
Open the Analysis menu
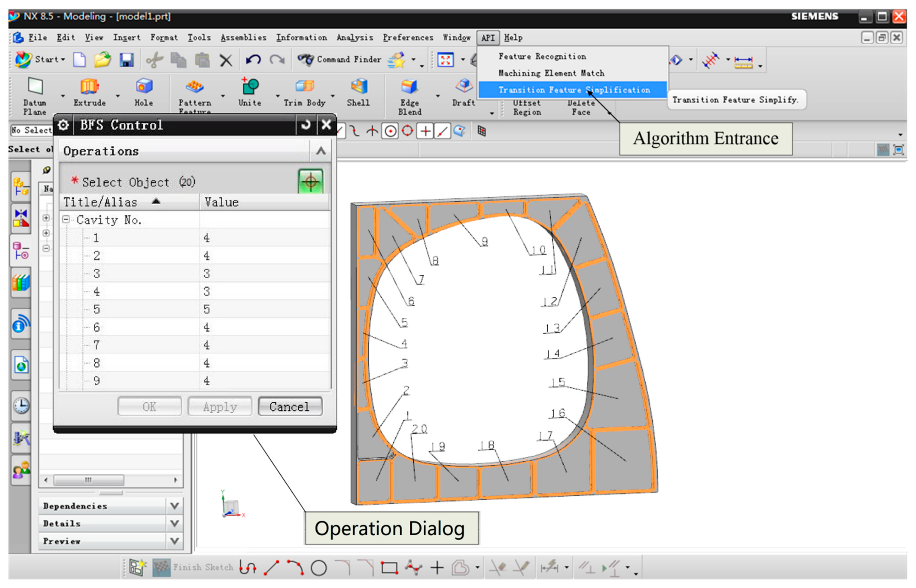pos(354,37)
